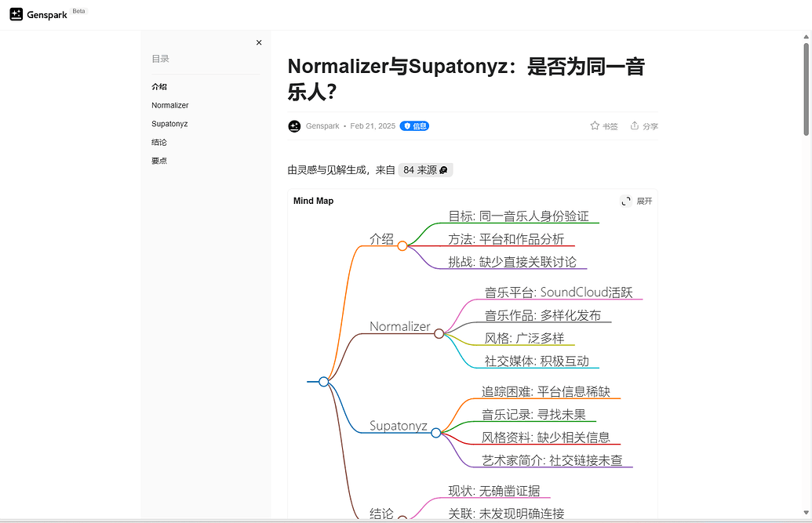The height and width of the screenshot is (523, 812).
Task: Click the Normalizer mind map branch label
Action: [400, 326]
